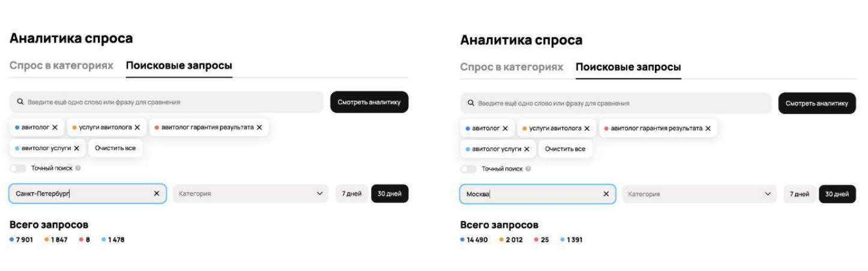Click 'Смотреть аналитику' button in left panel
This screenshot has height=271, width=868.
click(x=369, y=102)
